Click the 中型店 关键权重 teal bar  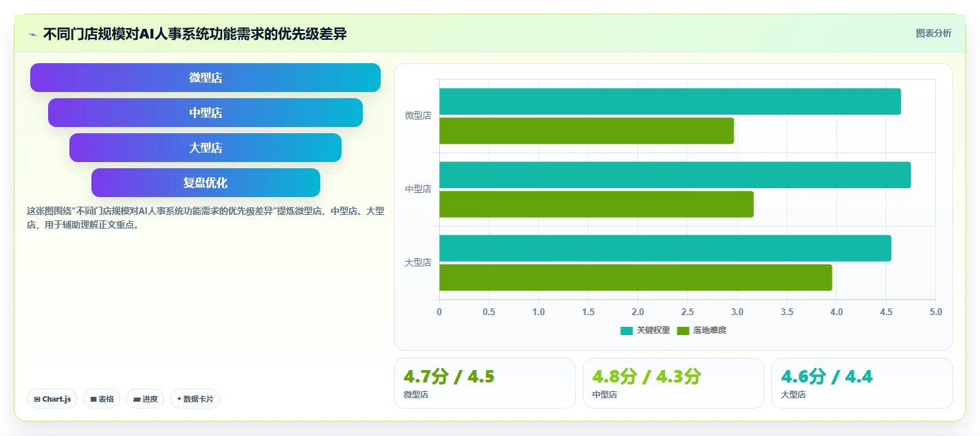click(x=675, y=175)
